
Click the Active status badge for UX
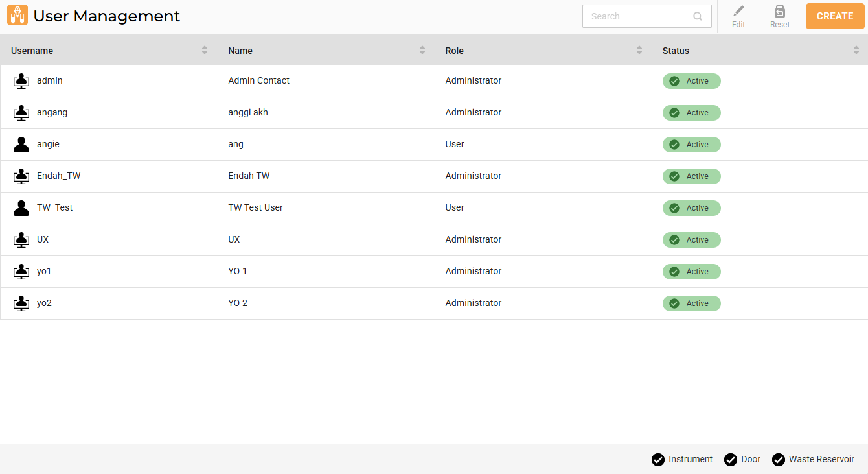(x=691, y=240)
